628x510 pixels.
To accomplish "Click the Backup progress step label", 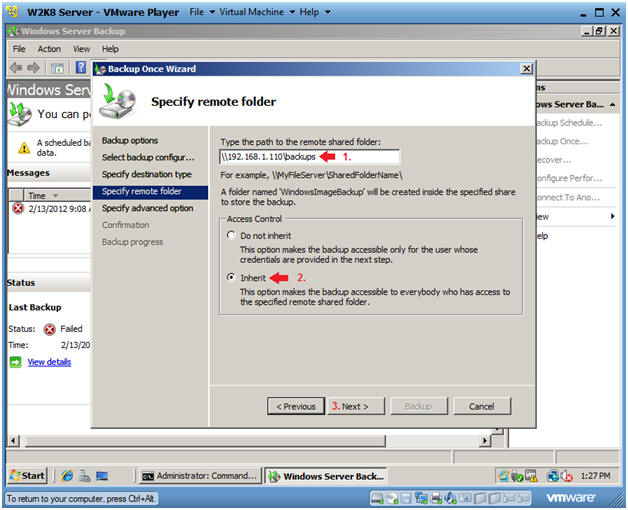I will coord(133,242).
